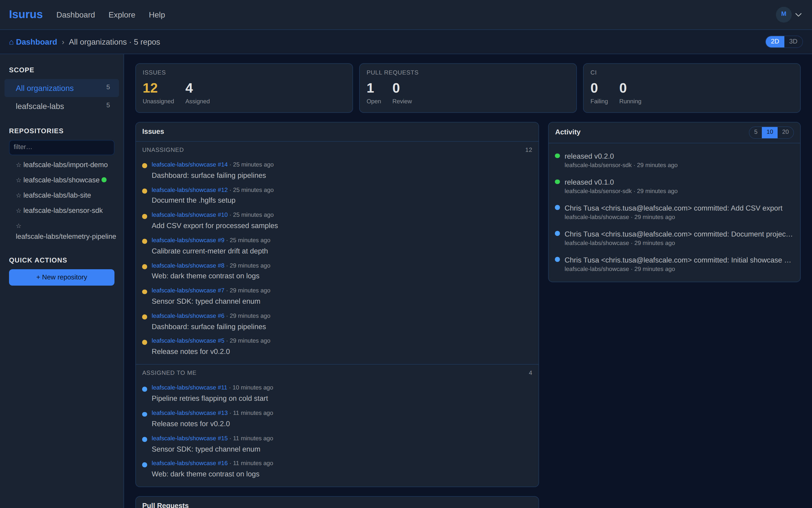Select leafscale-labs scope
The width and height of the screenshot is (812, 508).
click(62, 106)
